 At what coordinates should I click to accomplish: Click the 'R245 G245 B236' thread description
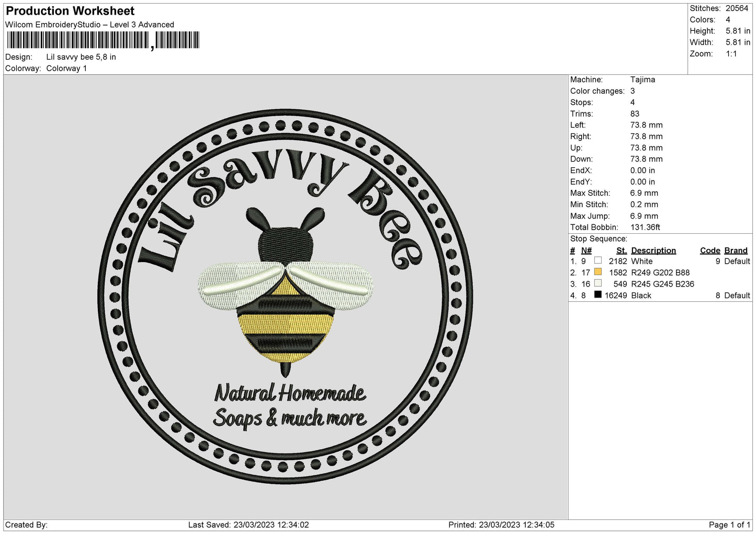tap(662, 285)
